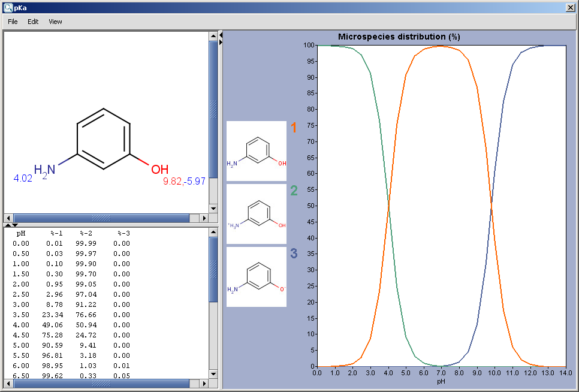
Task: Open the Edit menu
Action: (x=33, y=22)
